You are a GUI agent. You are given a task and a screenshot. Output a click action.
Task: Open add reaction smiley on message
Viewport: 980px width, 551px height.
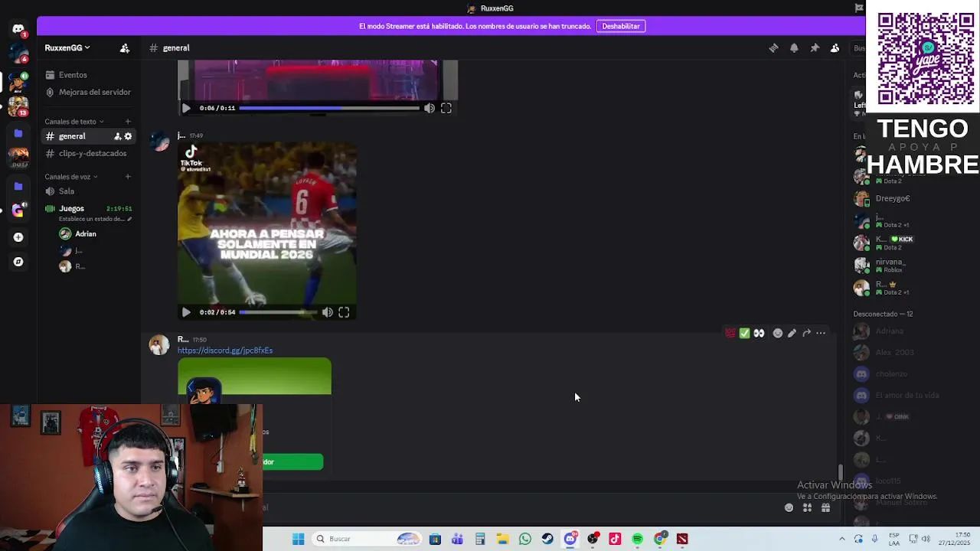tap(778, 333)
